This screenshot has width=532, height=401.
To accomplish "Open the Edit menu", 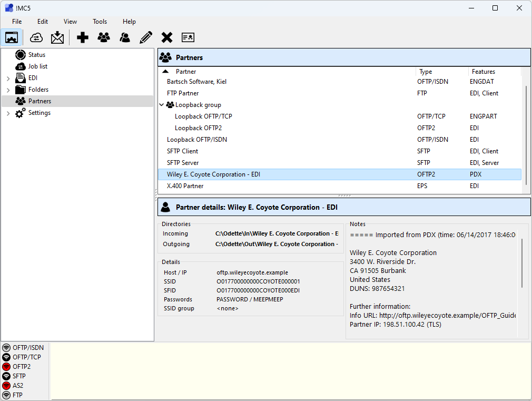I will 43,22.
